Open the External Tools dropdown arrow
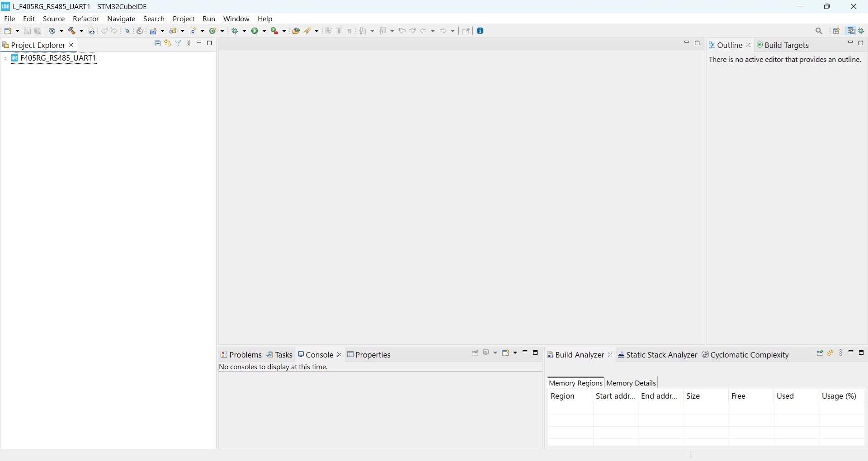The width and height of the screenshot is (868, 461). pyautogui.click(x=285, y=32)
